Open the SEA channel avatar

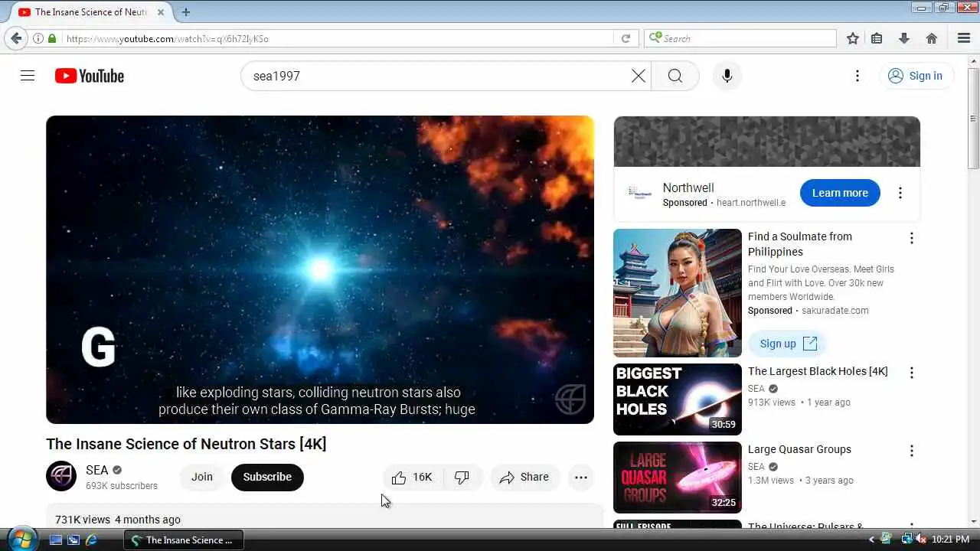(x=61, y=476)
